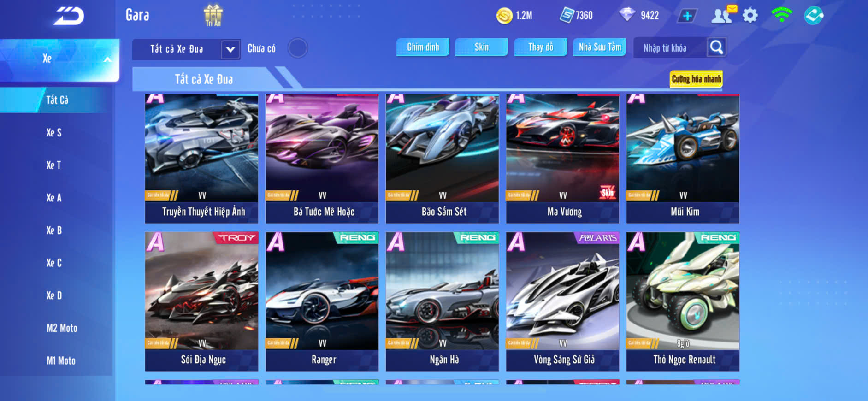Click the gold coin currency icon
The height and width of the screenshot is (401, 868).
pyautogui.click(x=504, y=16)
